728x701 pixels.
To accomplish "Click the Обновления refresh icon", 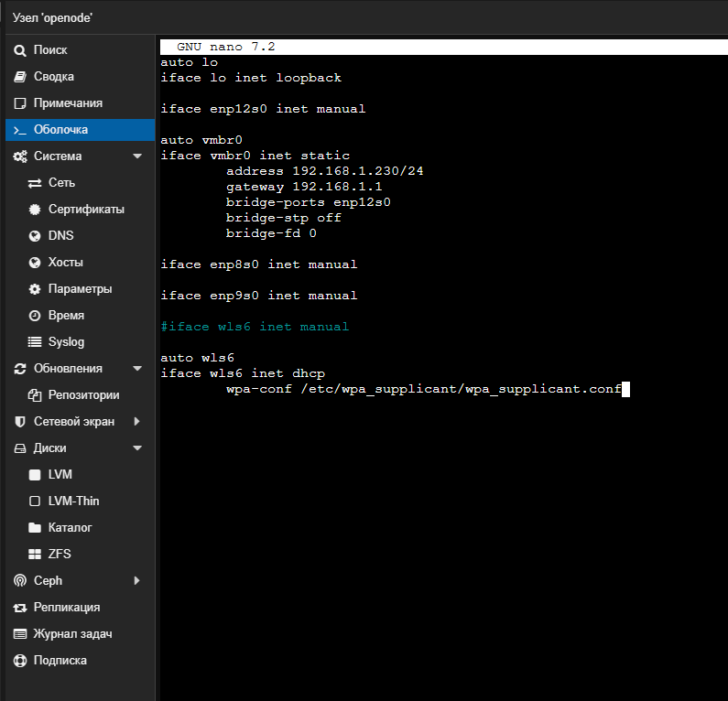I will 20,369.
